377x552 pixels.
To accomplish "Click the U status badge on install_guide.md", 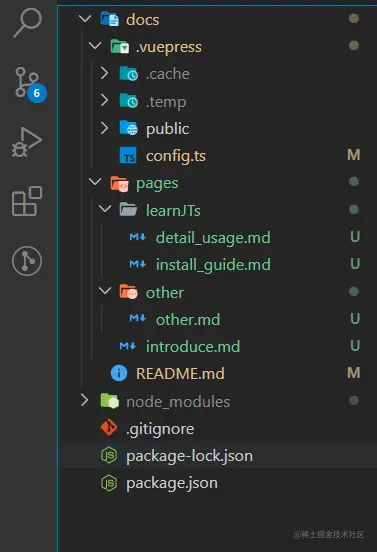I will coord(355,263).
